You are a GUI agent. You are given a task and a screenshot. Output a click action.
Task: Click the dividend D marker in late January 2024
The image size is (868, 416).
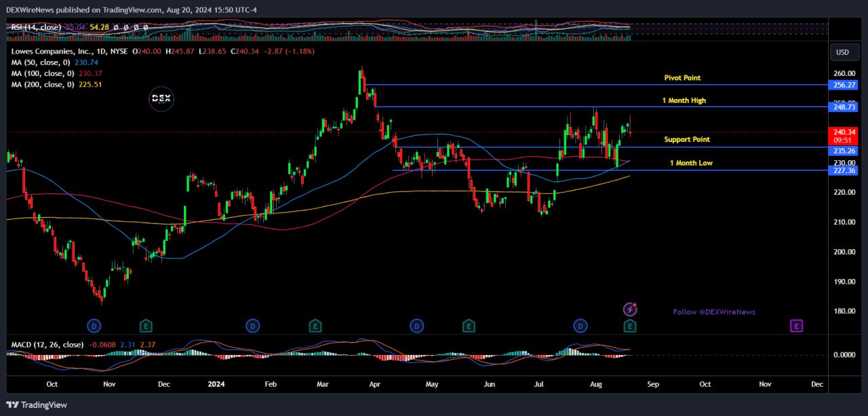click(253, 326)
